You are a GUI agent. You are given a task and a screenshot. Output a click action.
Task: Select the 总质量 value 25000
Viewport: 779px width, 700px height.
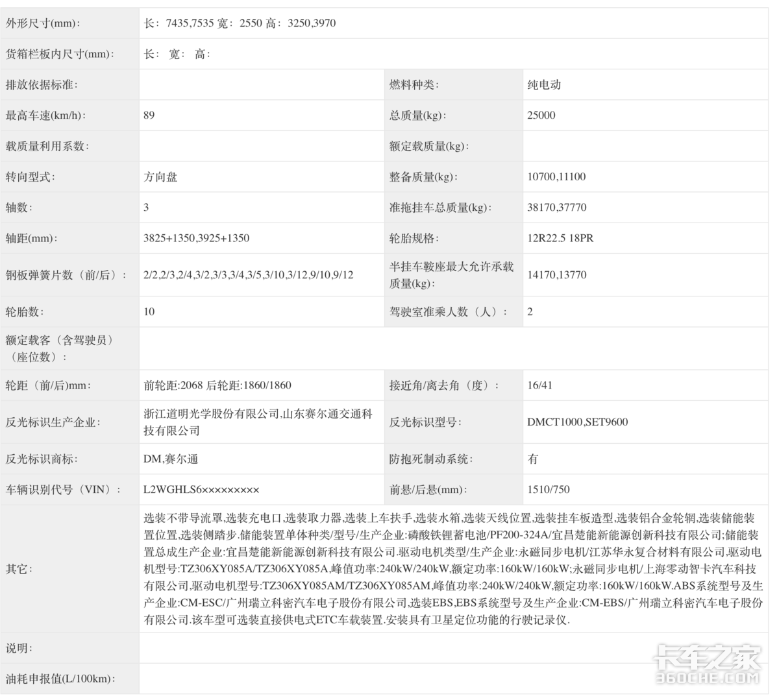(x=541, y=115)
